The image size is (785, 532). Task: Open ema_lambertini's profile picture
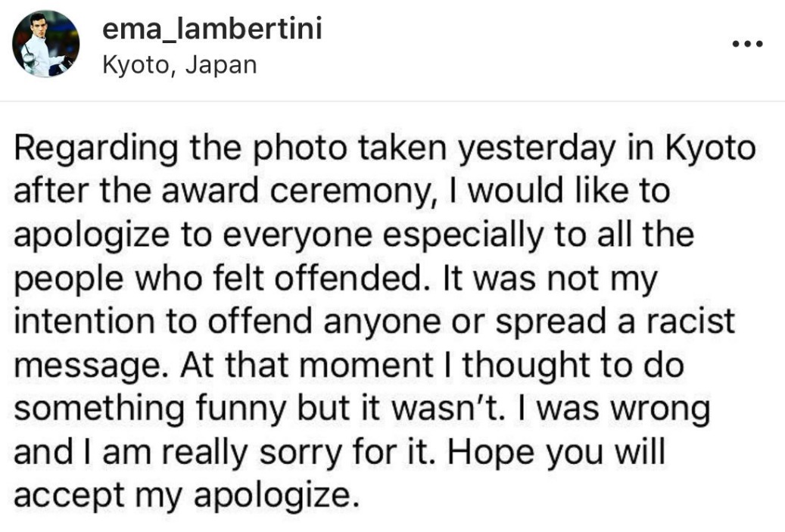pyautogui.click(x=45, y=44)
